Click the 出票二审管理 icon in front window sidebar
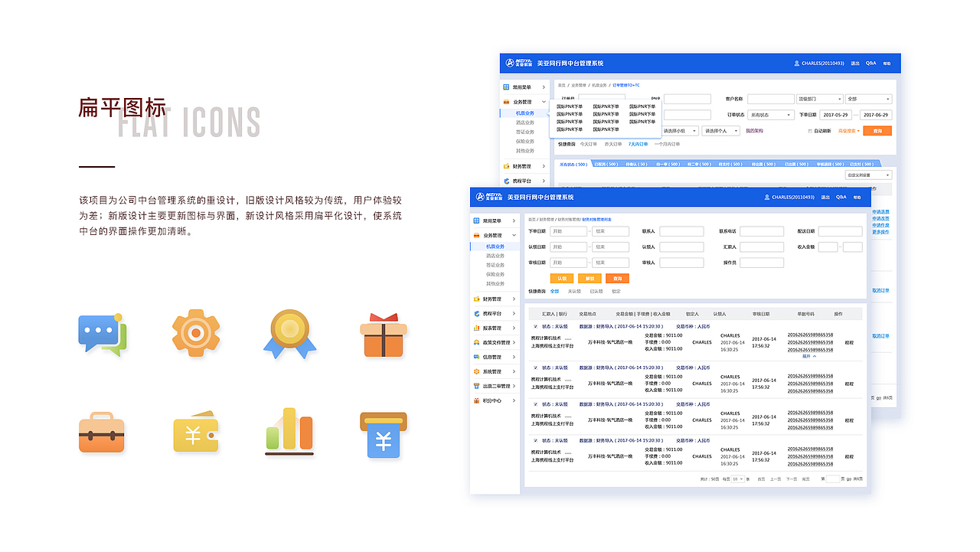Screen dimensions: 980x552 point(477,386)
